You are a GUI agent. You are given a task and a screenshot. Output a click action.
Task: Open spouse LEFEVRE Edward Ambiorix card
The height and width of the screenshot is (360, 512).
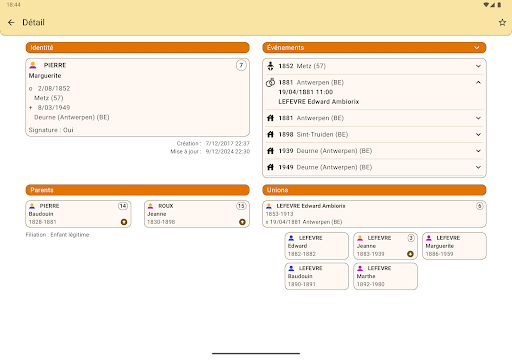(x=374, y=214)
